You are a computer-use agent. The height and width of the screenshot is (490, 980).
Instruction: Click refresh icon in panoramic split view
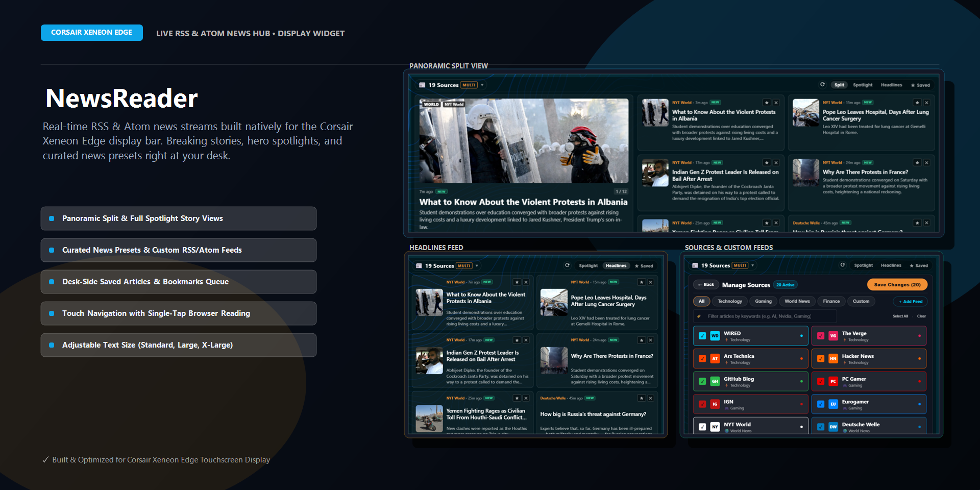pyautogui.click(x=822, y=85)
